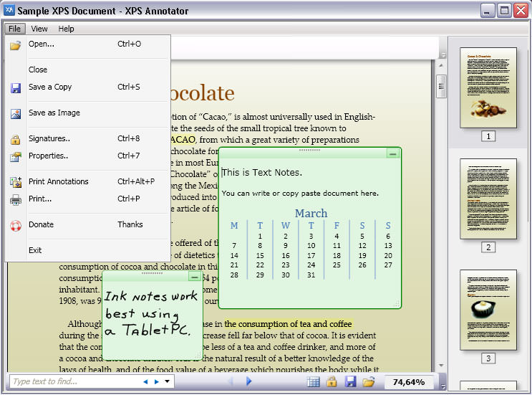Choose Properties.. from the File menu

coord(87,156)
